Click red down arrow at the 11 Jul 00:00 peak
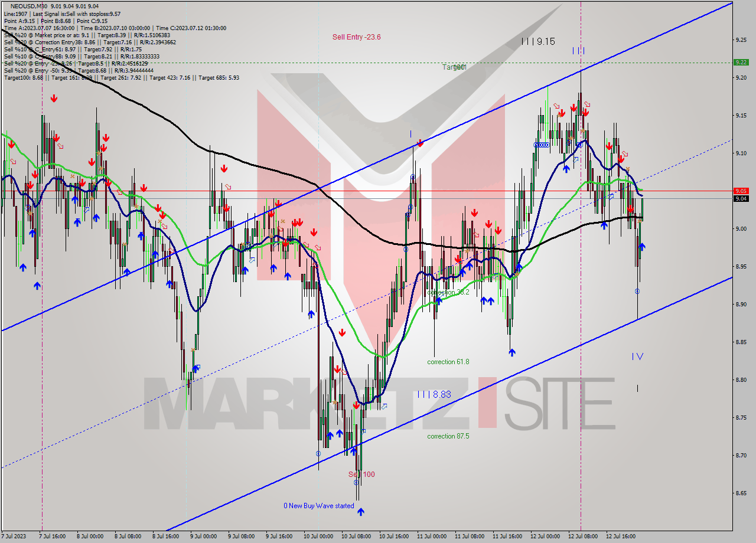Viewport: 756px width, 543px height. pyautogui.click(x=420, y=143)
